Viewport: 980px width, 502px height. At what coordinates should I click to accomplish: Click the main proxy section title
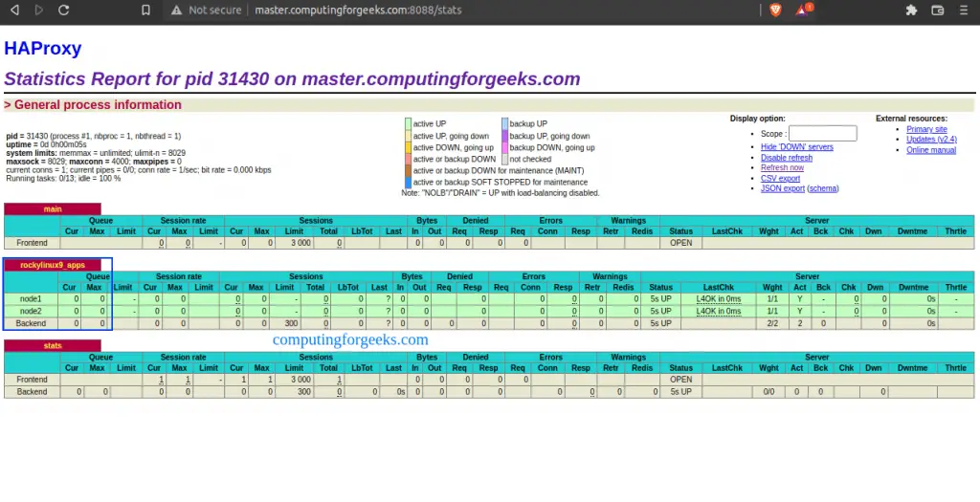53,209
